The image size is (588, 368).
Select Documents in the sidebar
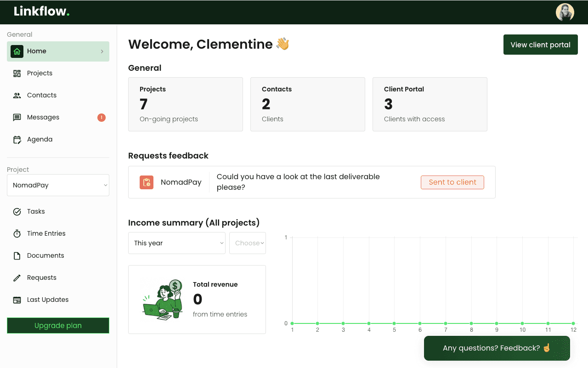click(58, 256)
